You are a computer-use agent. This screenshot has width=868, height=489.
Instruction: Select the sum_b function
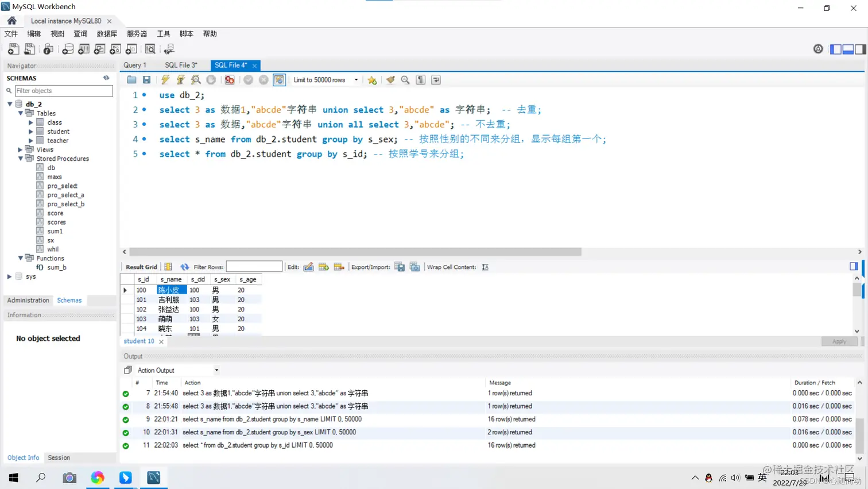(57, 267)
